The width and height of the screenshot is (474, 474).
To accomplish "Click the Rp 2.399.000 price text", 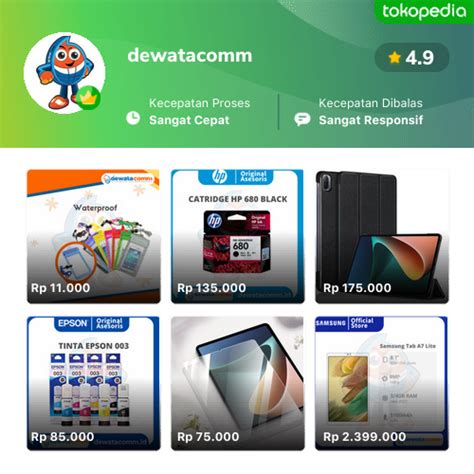I will tap(364, 437).
